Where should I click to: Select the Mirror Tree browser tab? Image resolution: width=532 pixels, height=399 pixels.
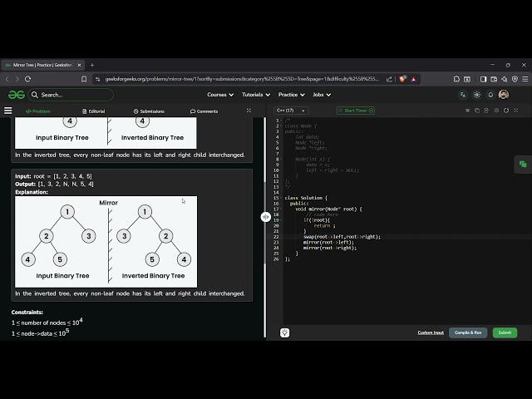[42, 65]
